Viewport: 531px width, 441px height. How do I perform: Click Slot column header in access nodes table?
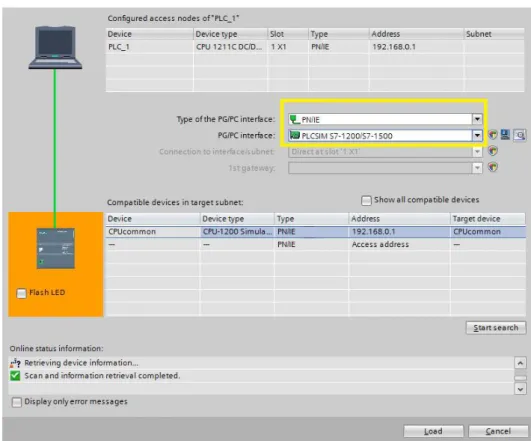click(x=288, y=34)
